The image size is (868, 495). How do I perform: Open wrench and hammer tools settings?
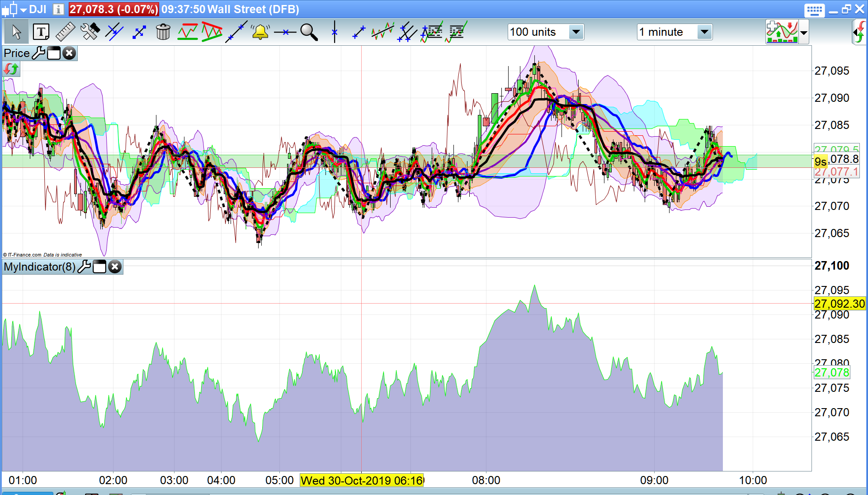tap(90, 32)
